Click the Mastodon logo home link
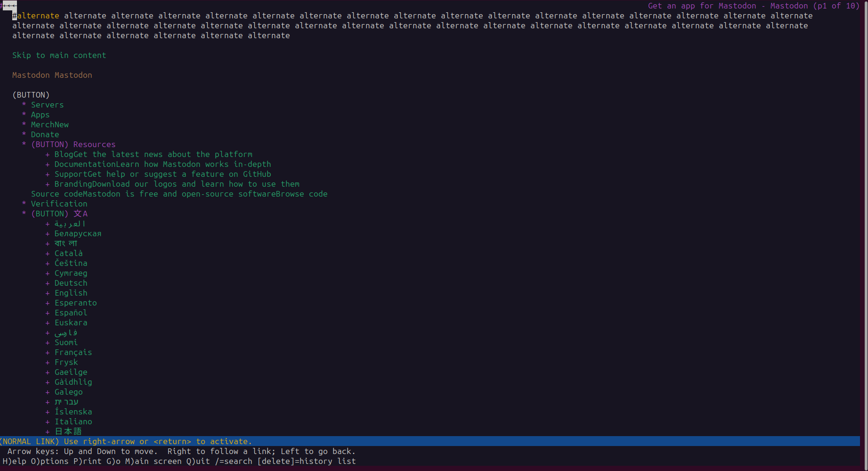Screen dimensions: 868x471 [52, 75]
